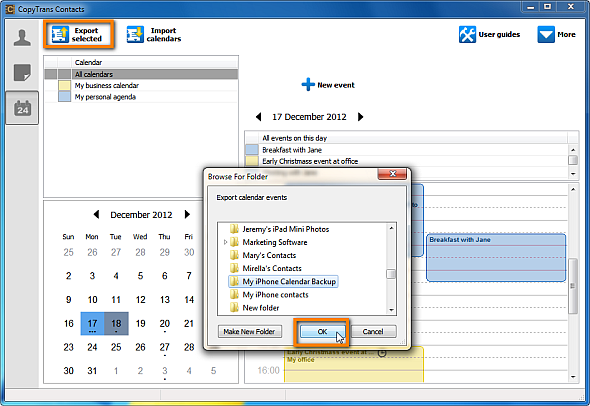The height and width of the screenshot is (406, 590).
Task: Go to previous day before 17 December
Action: pos(259,117)
